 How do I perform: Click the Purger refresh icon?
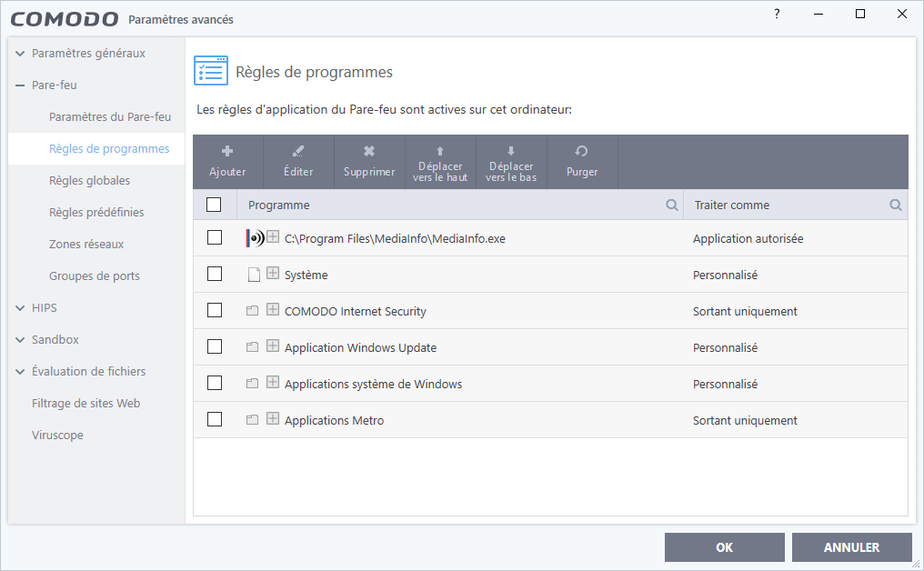[582, 152]
